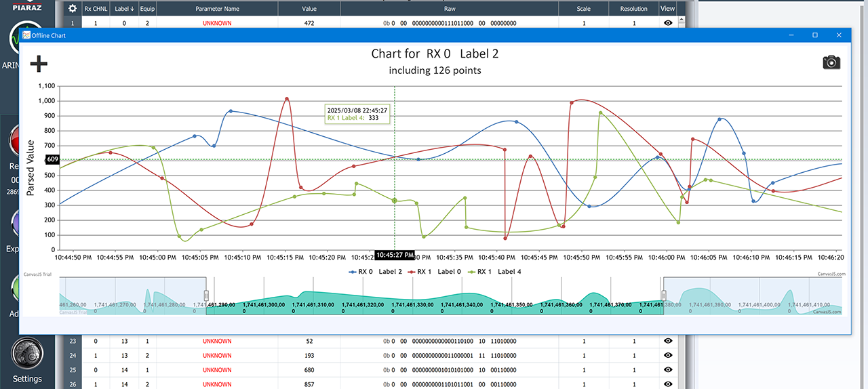Open the table gear settings icon
This screenshot has height=389, width=868.
(x=73, y=9)
